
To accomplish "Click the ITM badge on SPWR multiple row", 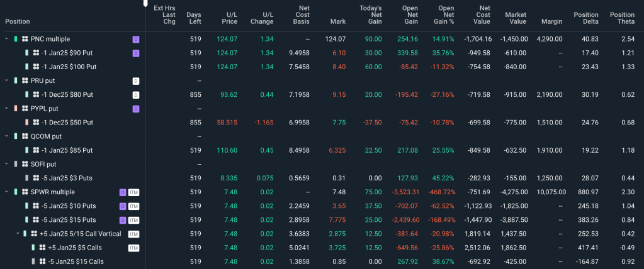I will pyautogui.click(x=133, y=192).
